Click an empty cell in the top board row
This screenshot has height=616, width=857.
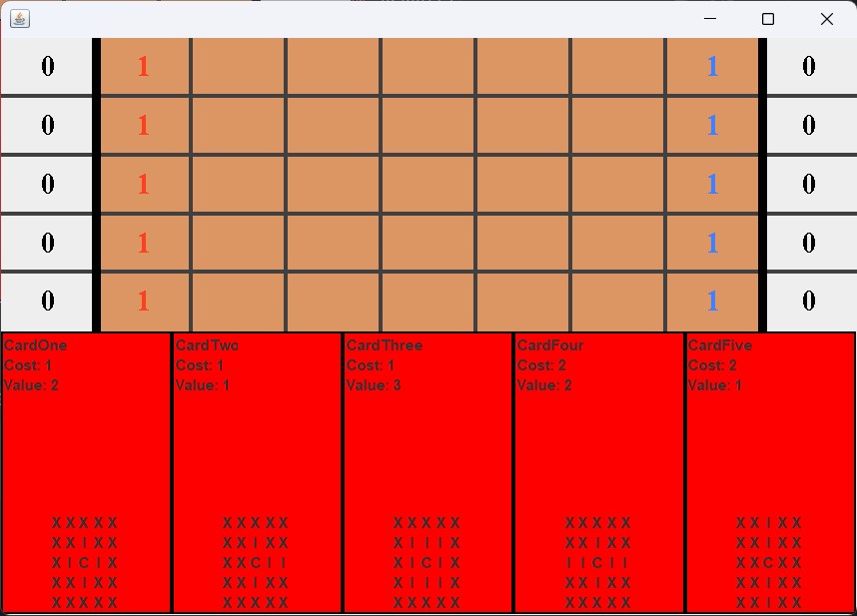click(333, 66)
